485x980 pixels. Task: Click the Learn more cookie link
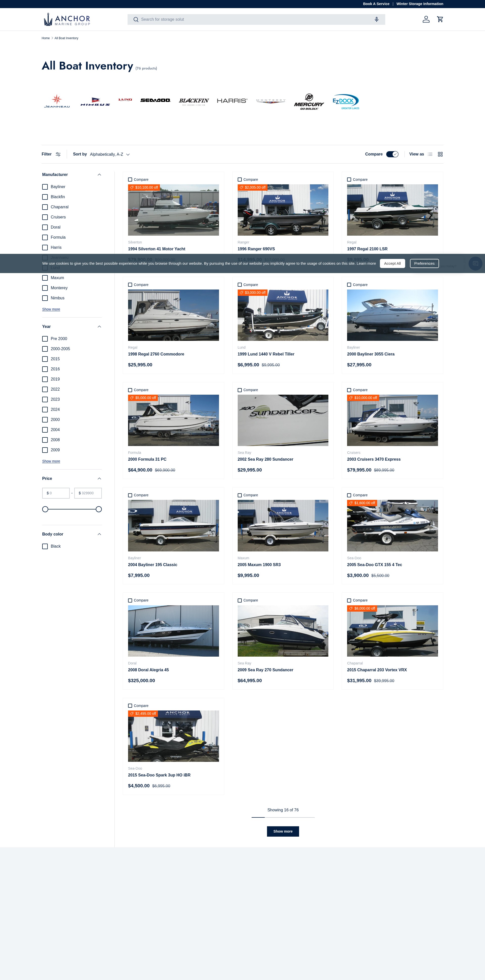click(366, 264)
